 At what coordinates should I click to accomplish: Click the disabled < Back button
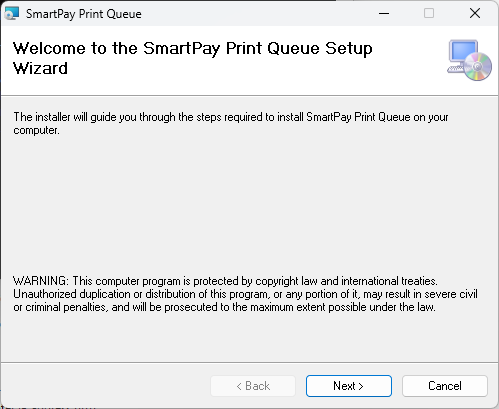tap(253, 386)
